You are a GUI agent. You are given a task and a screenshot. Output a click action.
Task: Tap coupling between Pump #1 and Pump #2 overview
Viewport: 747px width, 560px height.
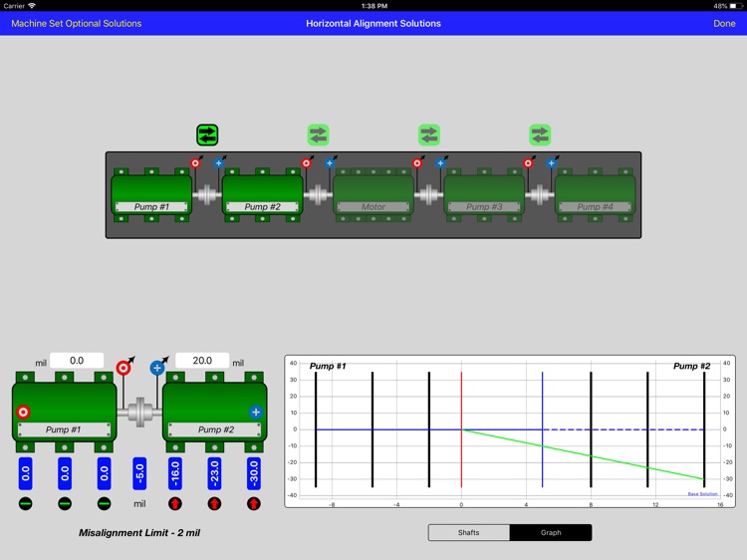tap(207, 195)
